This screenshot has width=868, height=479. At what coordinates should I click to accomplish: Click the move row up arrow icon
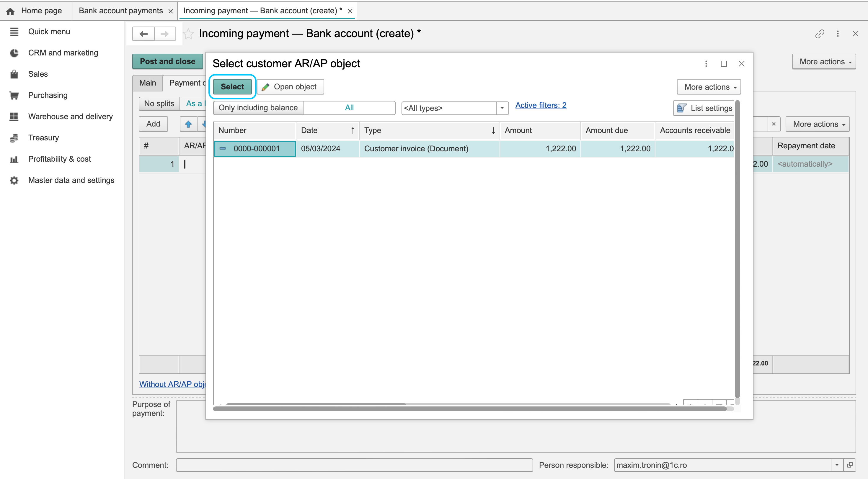coord(188,124)
